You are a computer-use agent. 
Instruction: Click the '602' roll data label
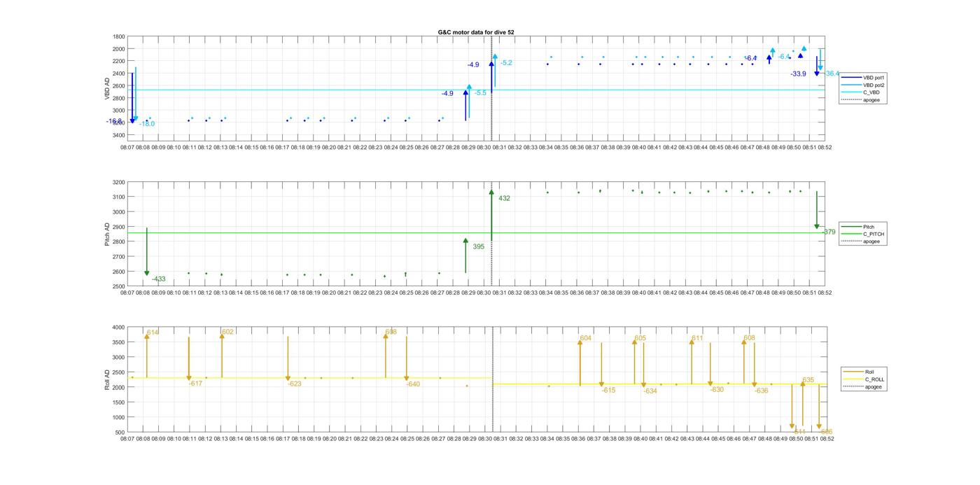tap(227, 332)
